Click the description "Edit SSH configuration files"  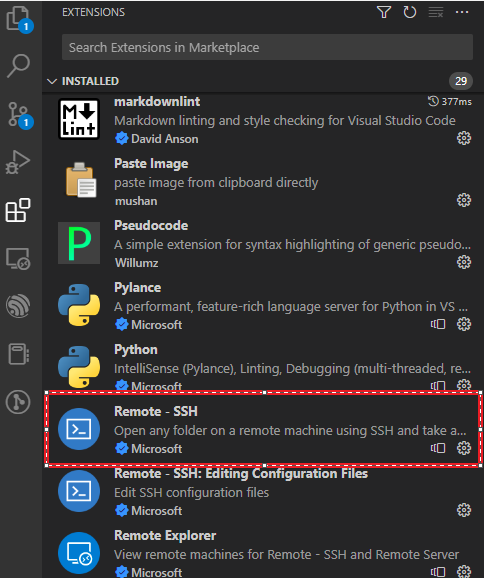click(x=191, y=492)
